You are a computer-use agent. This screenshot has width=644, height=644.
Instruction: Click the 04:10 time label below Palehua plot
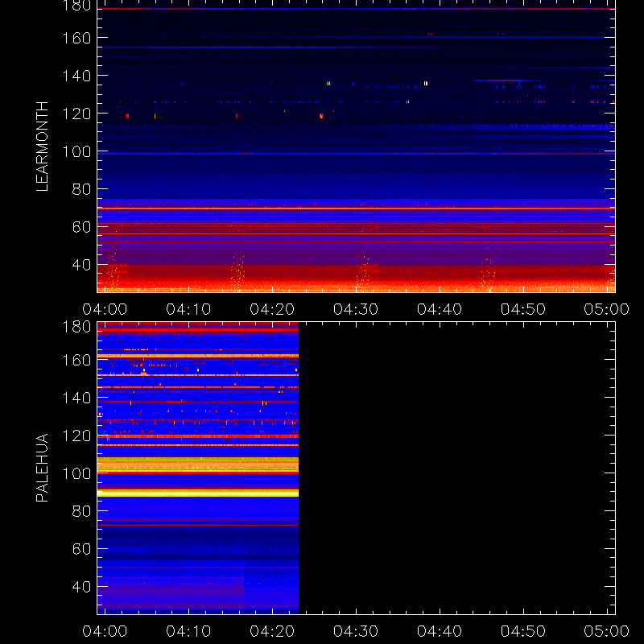[x=188, y=631]
